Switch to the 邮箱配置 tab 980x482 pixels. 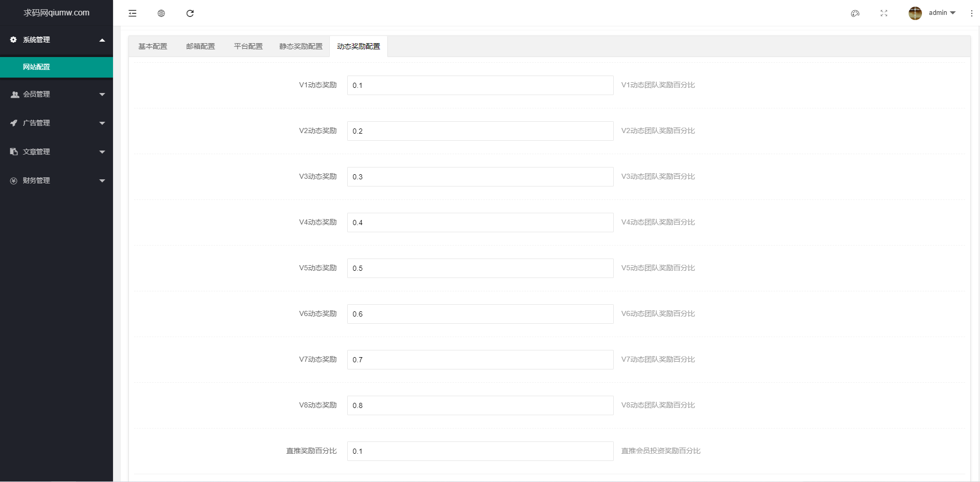[x=200, y=46]
